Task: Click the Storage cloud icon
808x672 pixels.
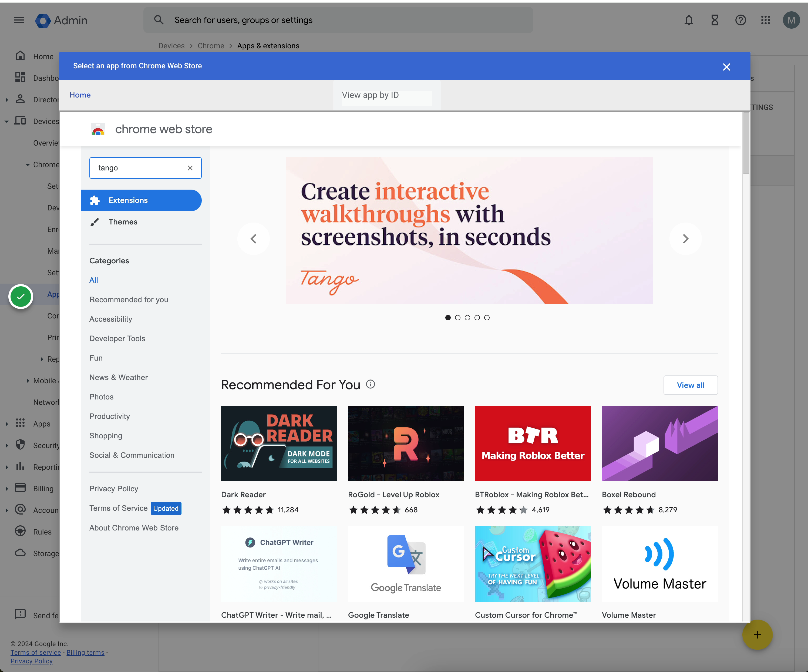Action: pos(20,553)
